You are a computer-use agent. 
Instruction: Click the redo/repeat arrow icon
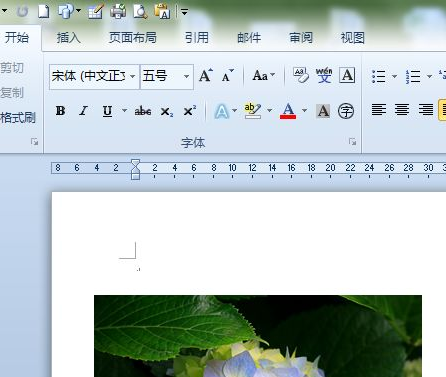click(x=23, y=11)
